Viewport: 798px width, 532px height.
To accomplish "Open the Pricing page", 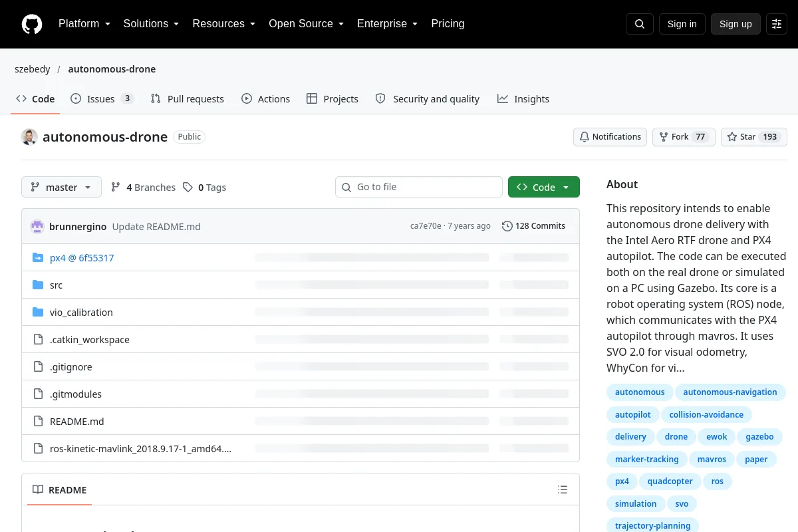I will click(448, 24).
